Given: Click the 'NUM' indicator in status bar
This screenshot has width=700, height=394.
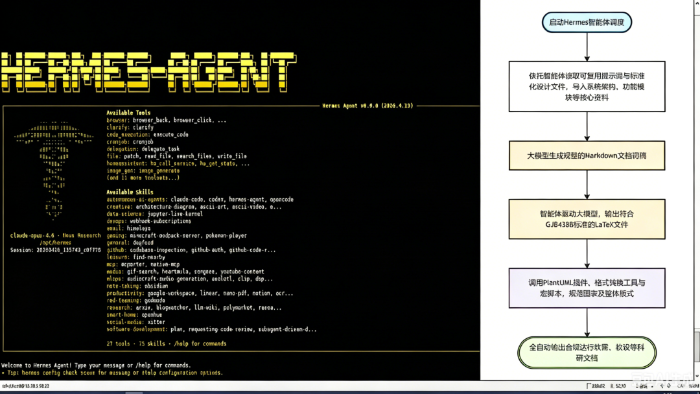Looking at the screenshot, I should coord(694,386).
